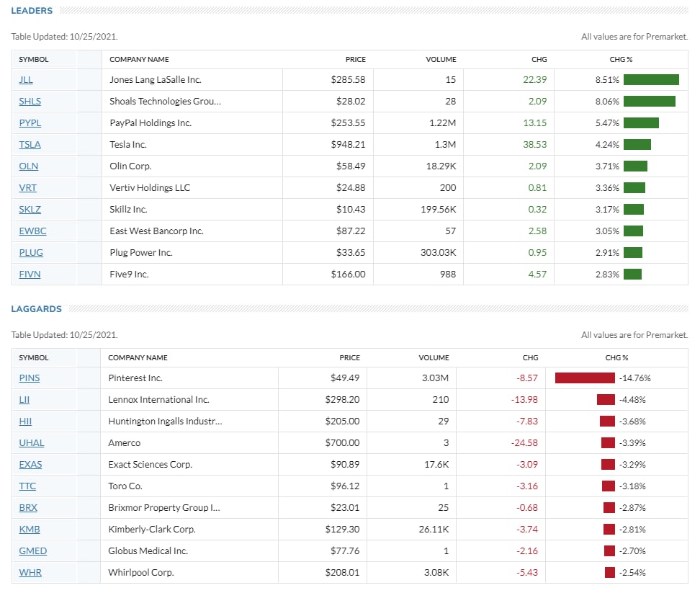
Task: Click Leaders table PRICE column header
Action: pyautogui.click(x=355, y=59)
